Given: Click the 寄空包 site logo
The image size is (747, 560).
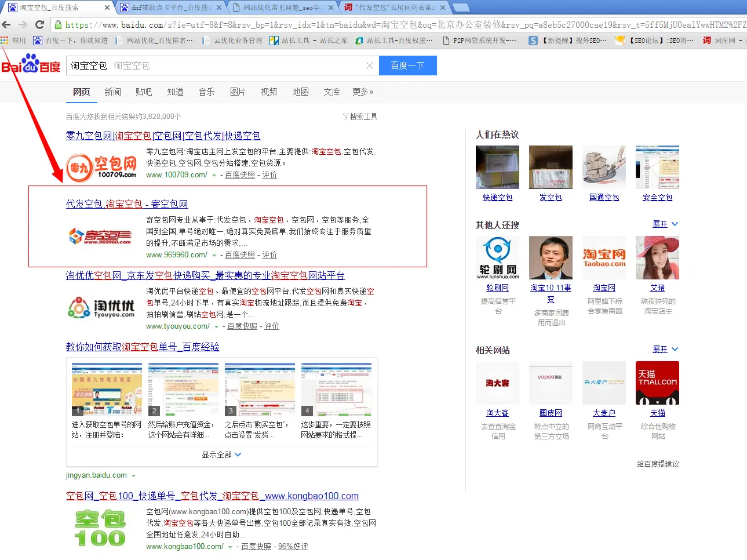Looking at the screenshot, I should 100,236.
